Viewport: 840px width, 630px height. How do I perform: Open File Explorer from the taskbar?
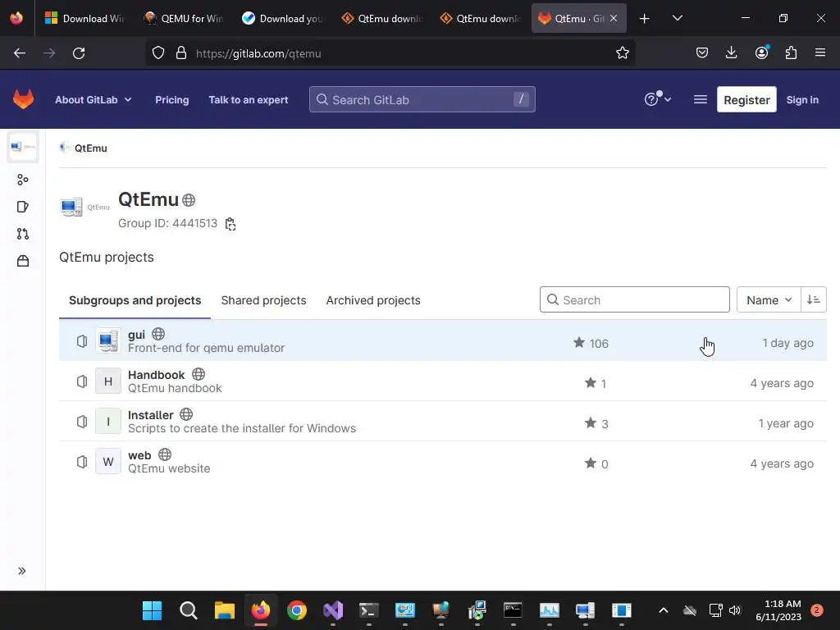[x=225, y=610]
